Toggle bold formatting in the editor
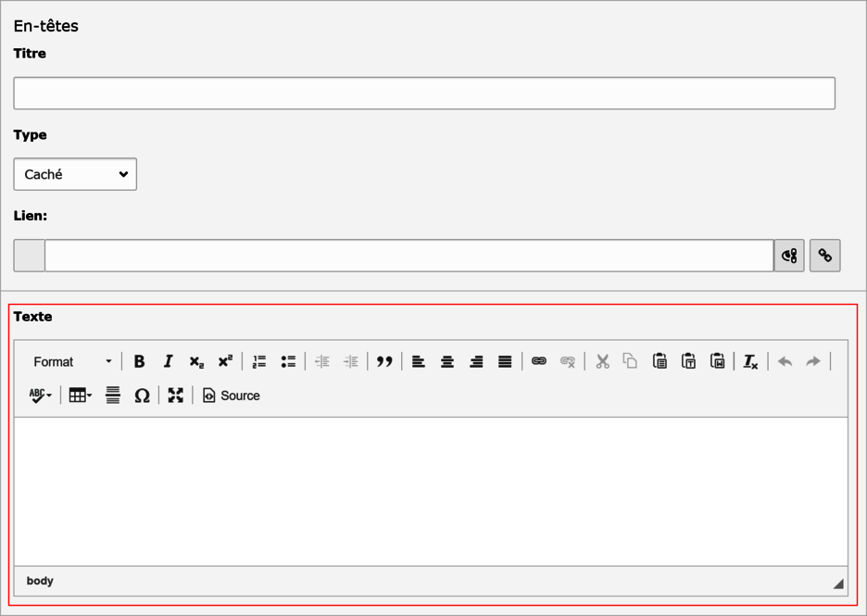The image size is (867, 616). 139,361
